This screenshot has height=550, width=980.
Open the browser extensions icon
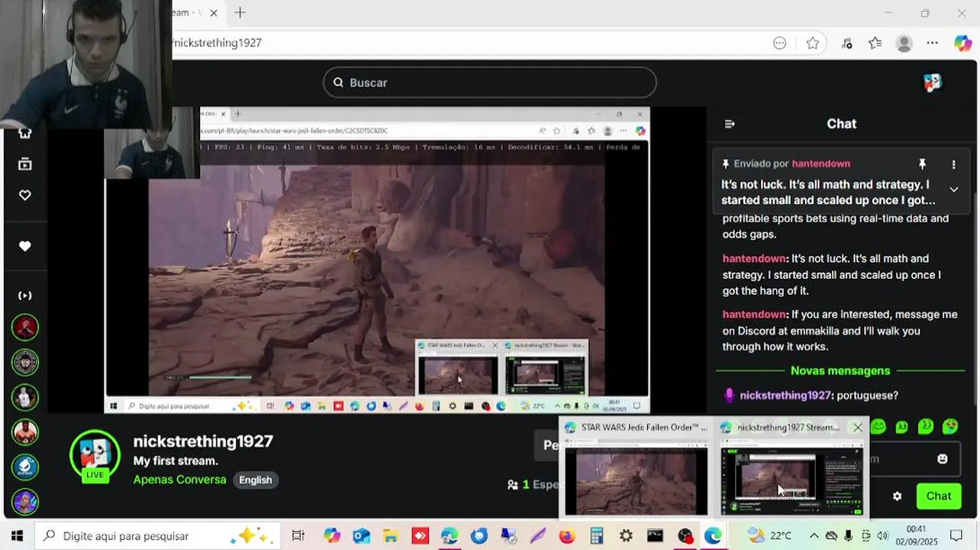pyautogui.click(x=846, y=44)
